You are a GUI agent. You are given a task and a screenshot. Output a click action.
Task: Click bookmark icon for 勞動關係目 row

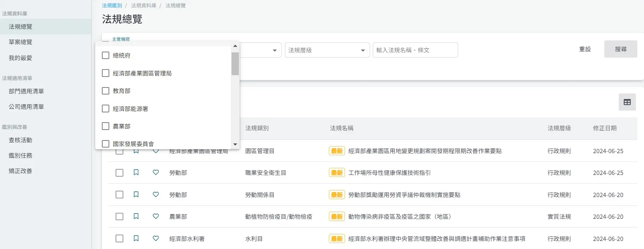pyautogui.click(x=136, y=195)
